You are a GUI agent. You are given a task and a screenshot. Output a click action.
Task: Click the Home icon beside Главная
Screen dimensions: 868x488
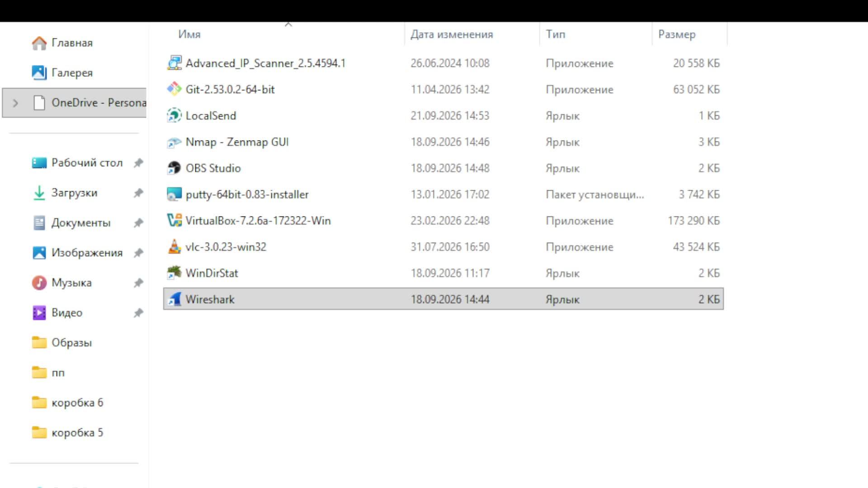click(39, 43)
